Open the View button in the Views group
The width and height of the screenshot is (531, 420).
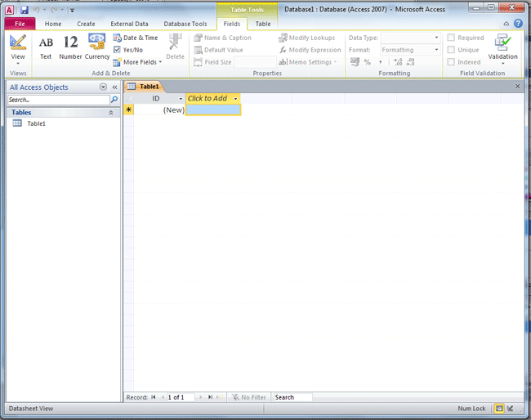pos(18,50)
